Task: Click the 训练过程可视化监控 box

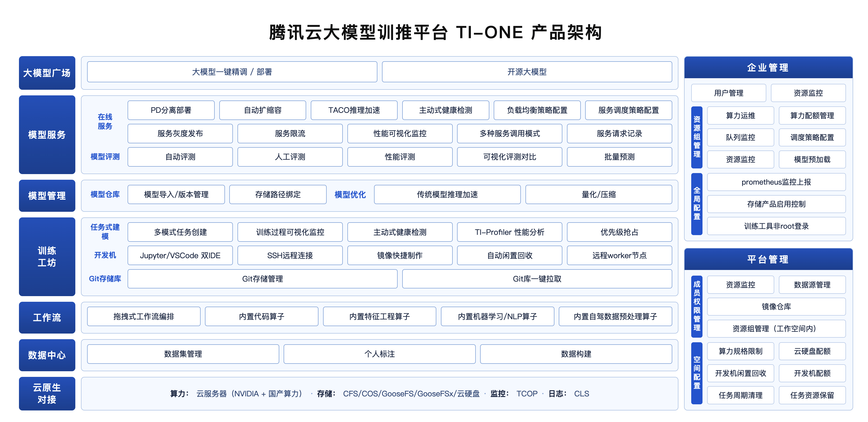Action: 290,232
